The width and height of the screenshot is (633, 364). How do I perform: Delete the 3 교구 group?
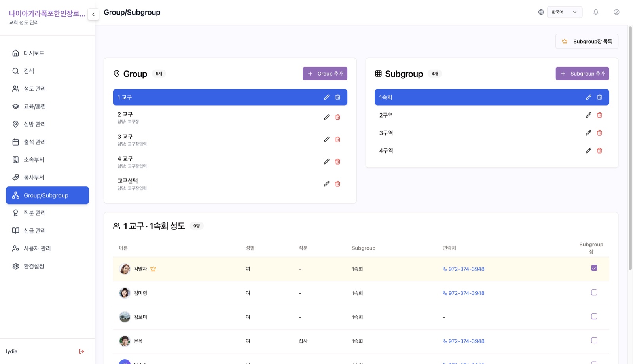338,139
